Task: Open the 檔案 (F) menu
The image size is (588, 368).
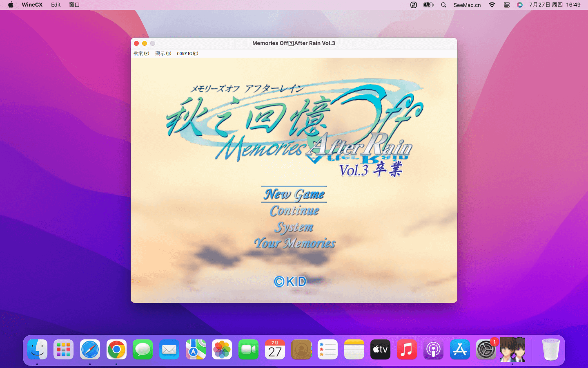Action: click(141, 54)
